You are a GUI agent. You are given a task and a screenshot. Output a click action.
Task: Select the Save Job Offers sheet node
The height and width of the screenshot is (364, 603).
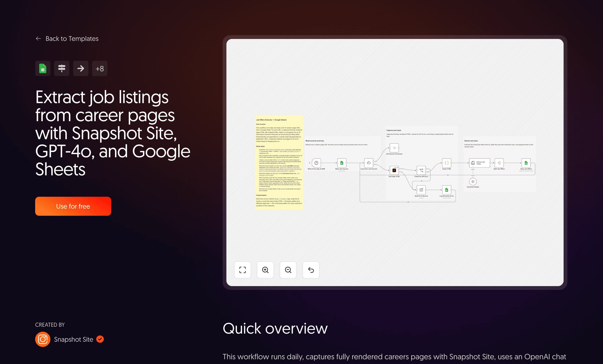526,163
